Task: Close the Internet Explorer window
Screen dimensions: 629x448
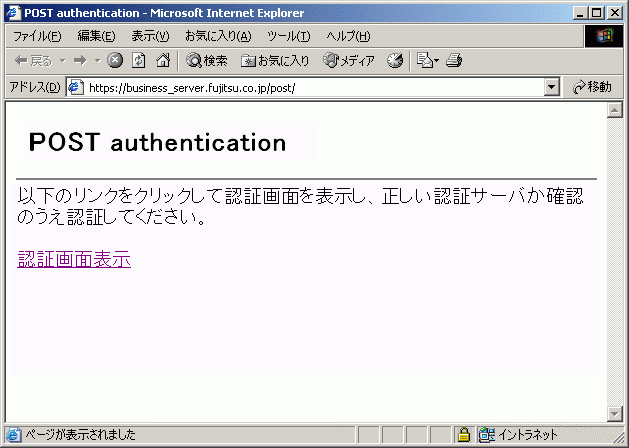Action: pyautogui.click(x=615, y=13)
